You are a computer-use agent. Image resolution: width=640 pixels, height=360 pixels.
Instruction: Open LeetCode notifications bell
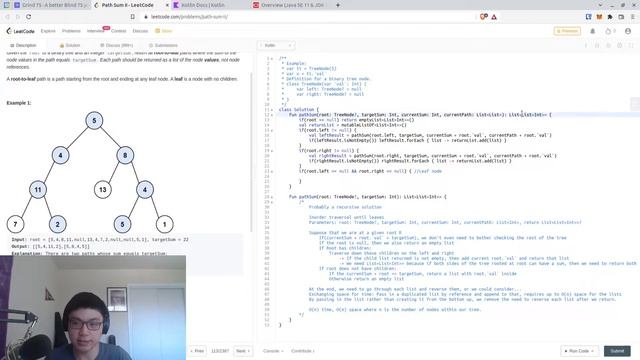coord(593,31)
